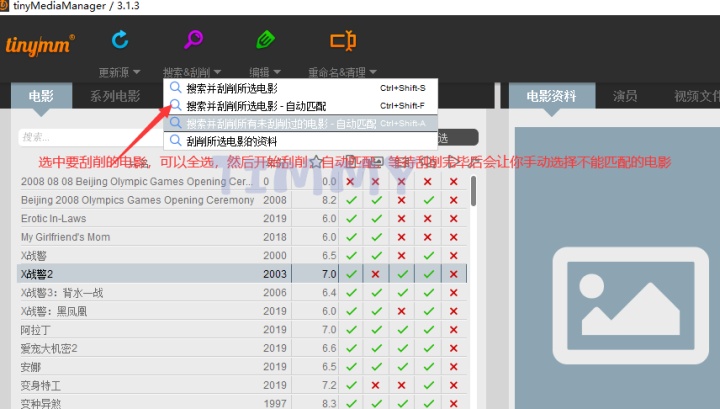Select the 阿拉丁 row

coord(242,330)
